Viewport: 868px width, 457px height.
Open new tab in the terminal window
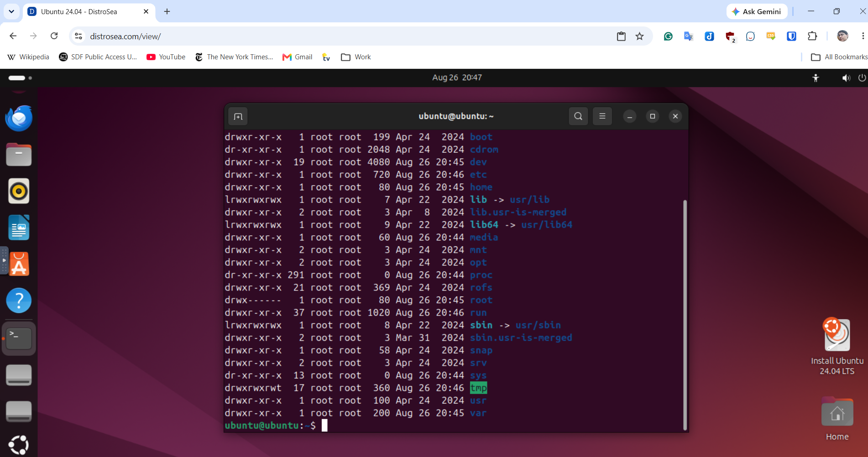pos(238,116)
